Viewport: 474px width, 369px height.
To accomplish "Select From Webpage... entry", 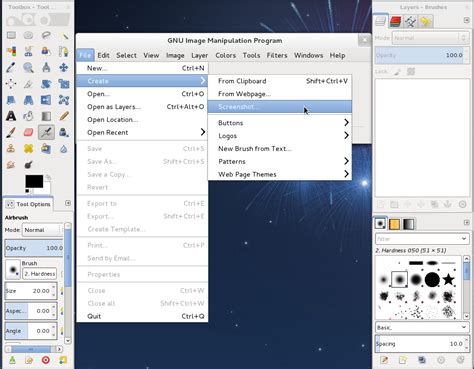I will coord(280,94).
